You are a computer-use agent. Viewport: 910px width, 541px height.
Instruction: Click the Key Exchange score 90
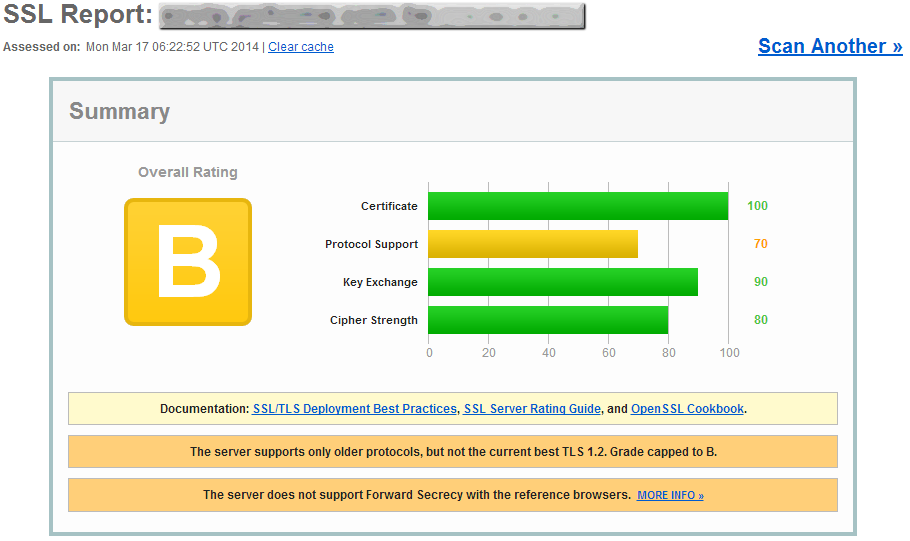[760, 282]
